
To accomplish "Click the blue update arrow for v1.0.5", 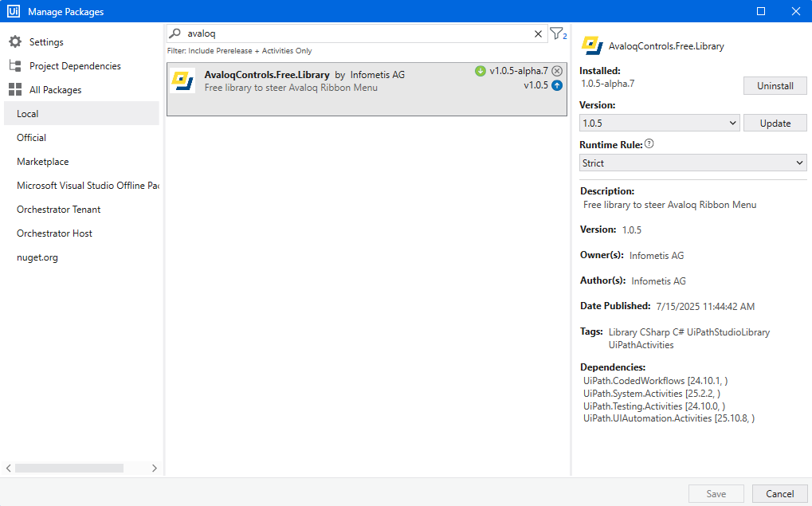I will [x=557, y=85].
